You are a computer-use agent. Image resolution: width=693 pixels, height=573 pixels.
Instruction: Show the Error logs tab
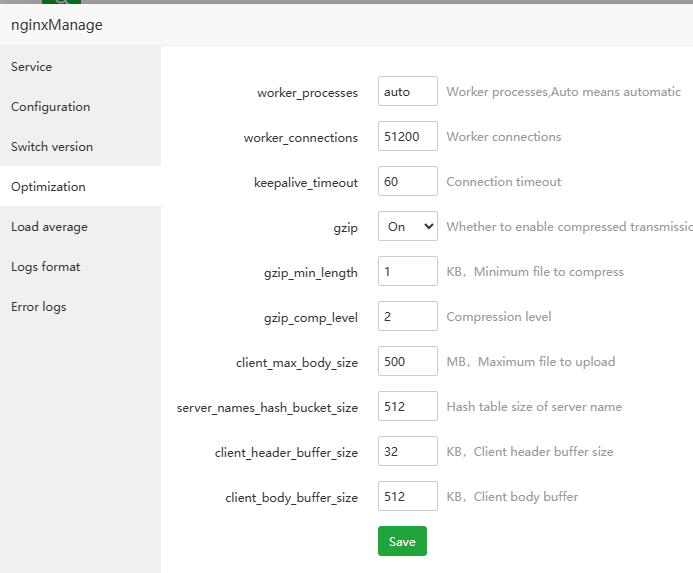tap(39, 307)
